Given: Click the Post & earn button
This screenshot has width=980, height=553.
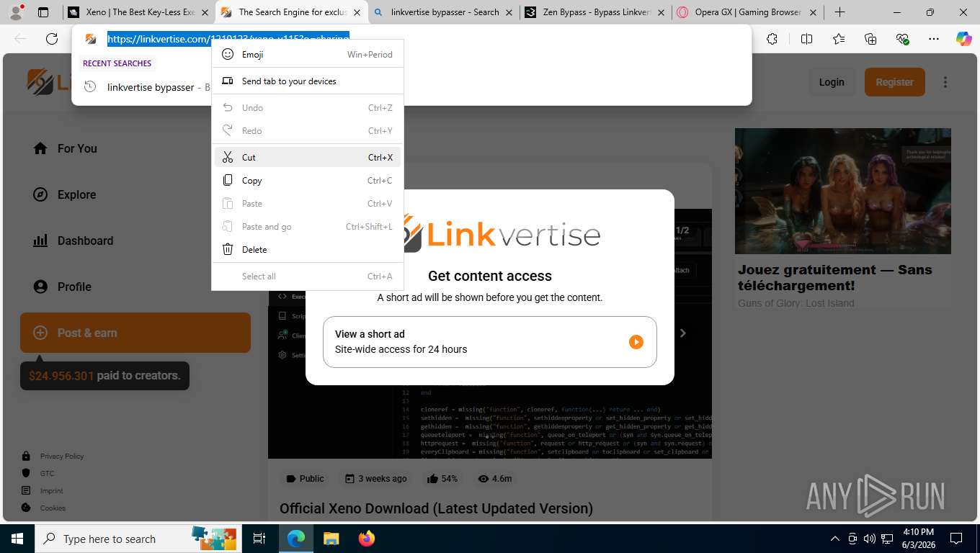Looking at the screenshot, I should pyautogui.click(x=135, y=333).
